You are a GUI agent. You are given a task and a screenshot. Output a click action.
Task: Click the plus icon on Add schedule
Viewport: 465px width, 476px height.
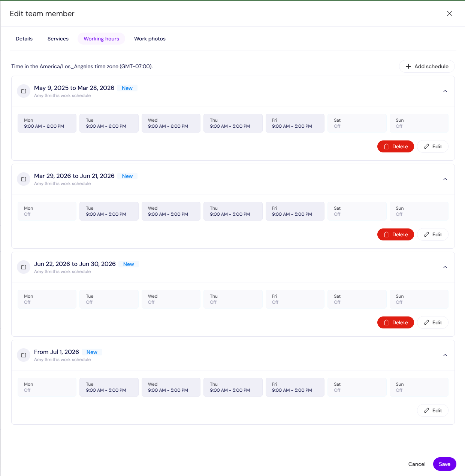[x=408, y=66]
